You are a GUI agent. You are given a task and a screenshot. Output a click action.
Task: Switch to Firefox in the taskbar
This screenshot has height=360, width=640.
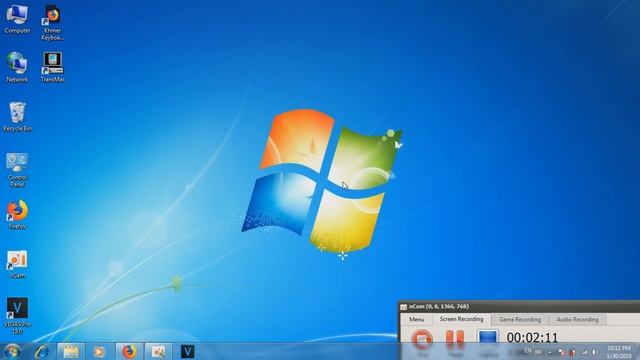tap(129, 351)
